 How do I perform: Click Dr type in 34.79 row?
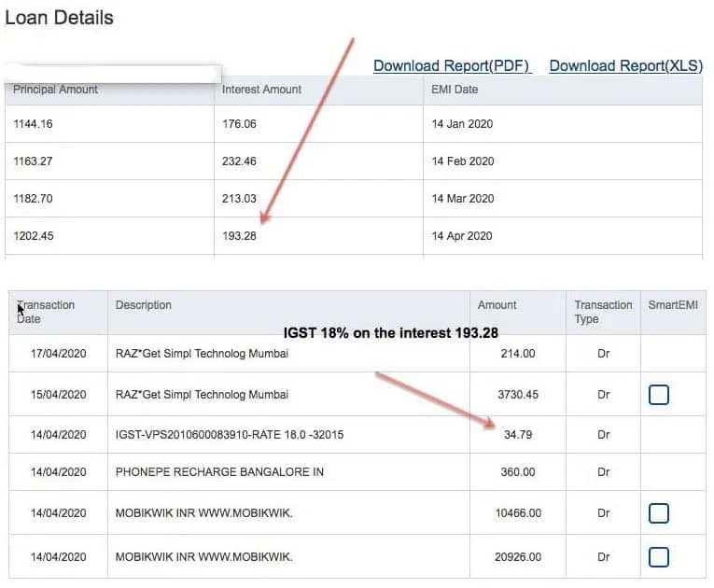click(603, 435)
